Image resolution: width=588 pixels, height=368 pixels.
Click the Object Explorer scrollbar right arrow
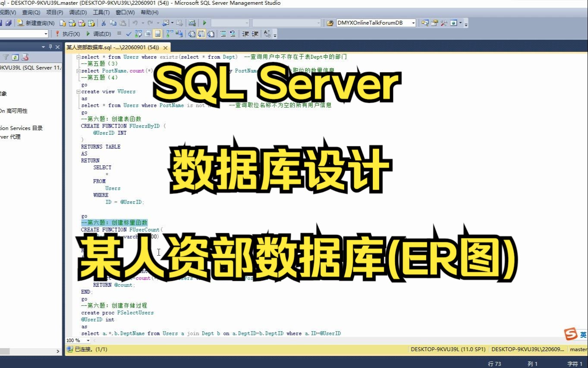[58, 351]
